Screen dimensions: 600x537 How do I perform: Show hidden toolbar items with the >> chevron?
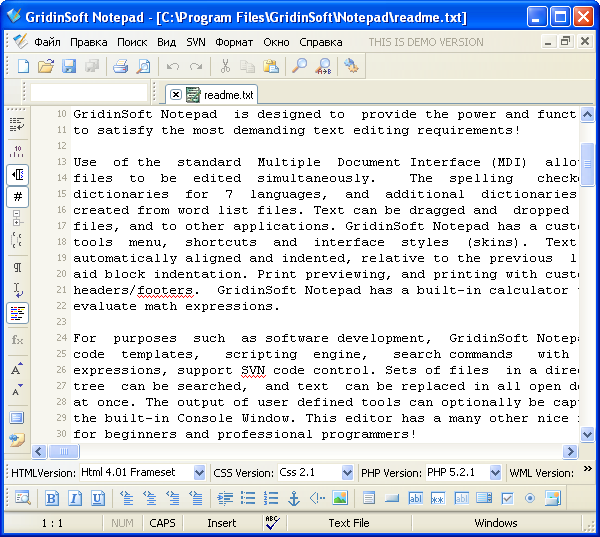[588, 469]
